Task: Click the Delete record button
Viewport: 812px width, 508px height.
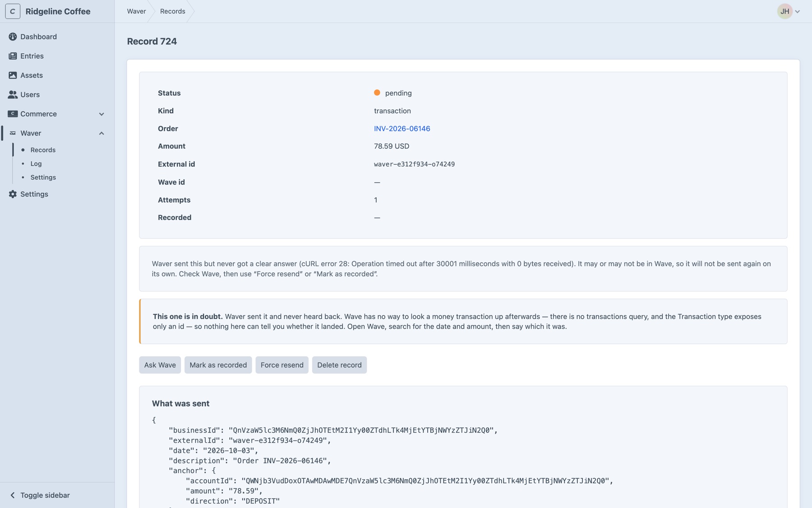Action: 339,365
